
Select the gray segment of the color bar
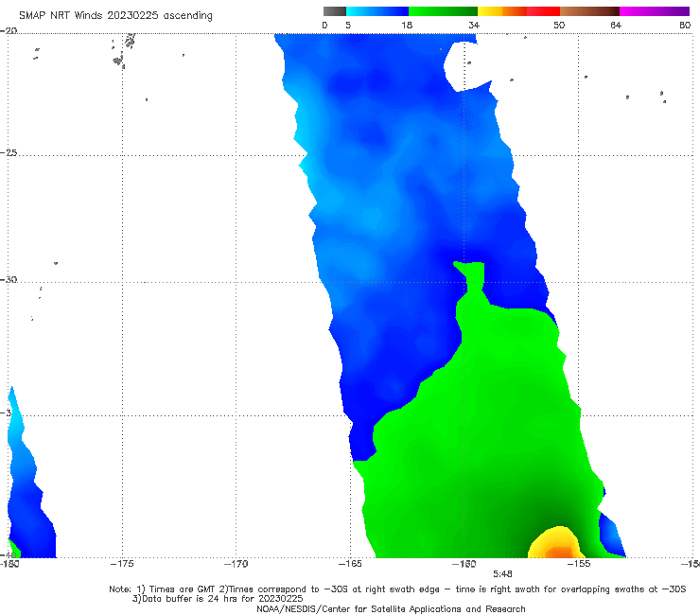335,11
